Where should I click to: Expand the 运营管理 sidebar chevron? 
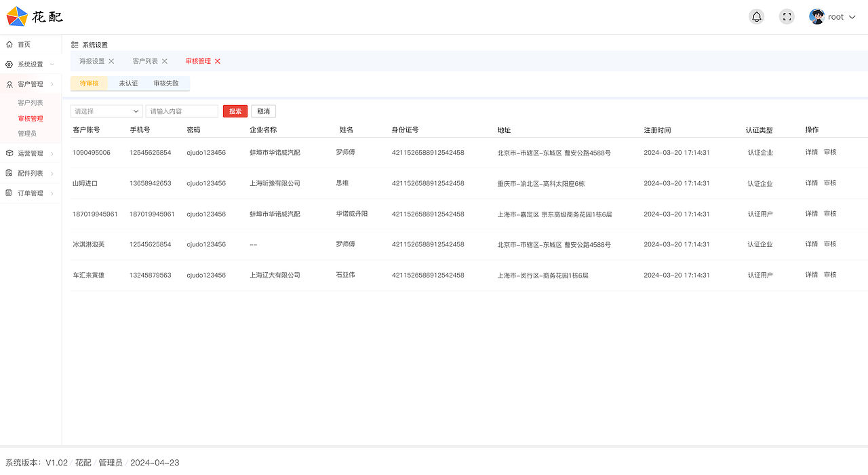click(x=52, y=153)
